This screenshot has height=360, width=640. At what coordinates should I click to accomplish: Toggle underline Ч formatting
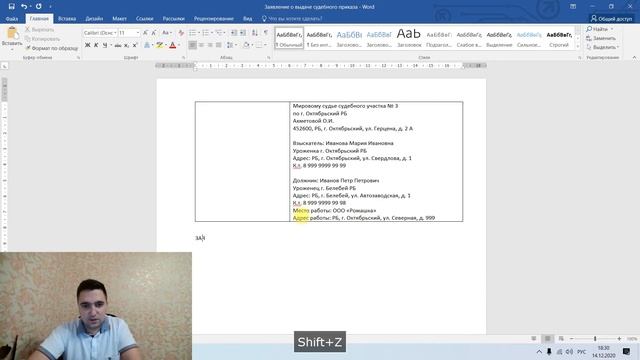[105, 45]
